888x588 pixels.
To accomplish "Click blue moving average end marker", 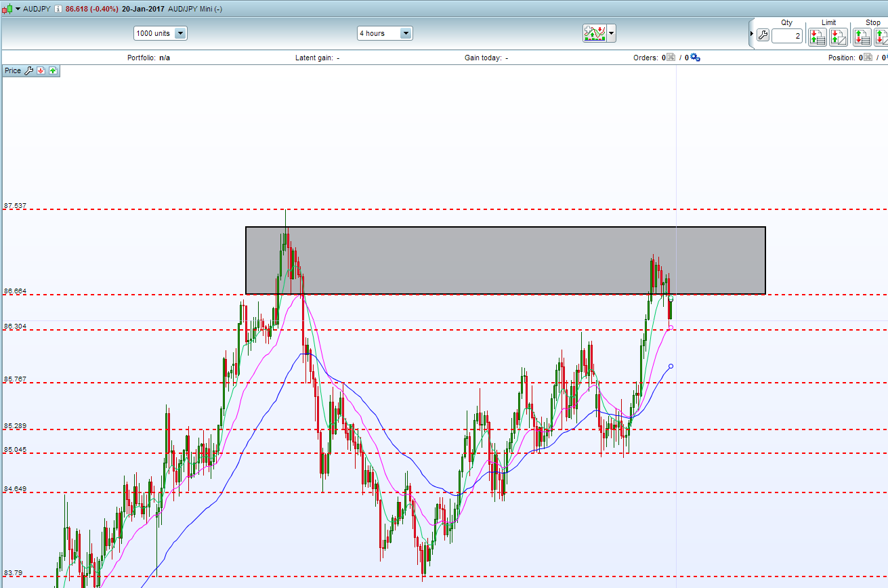I will click(671, 366).
